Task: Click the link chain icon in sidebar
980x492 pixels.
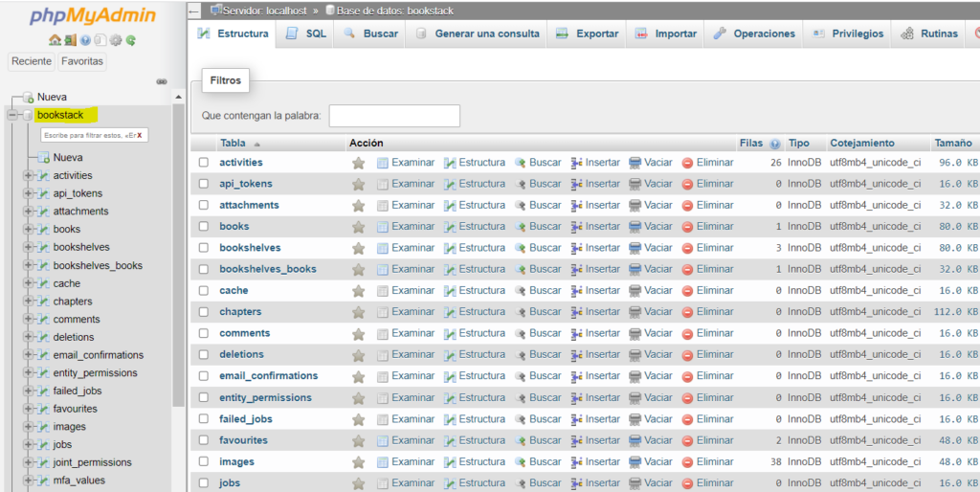Action: coord(161,81)
